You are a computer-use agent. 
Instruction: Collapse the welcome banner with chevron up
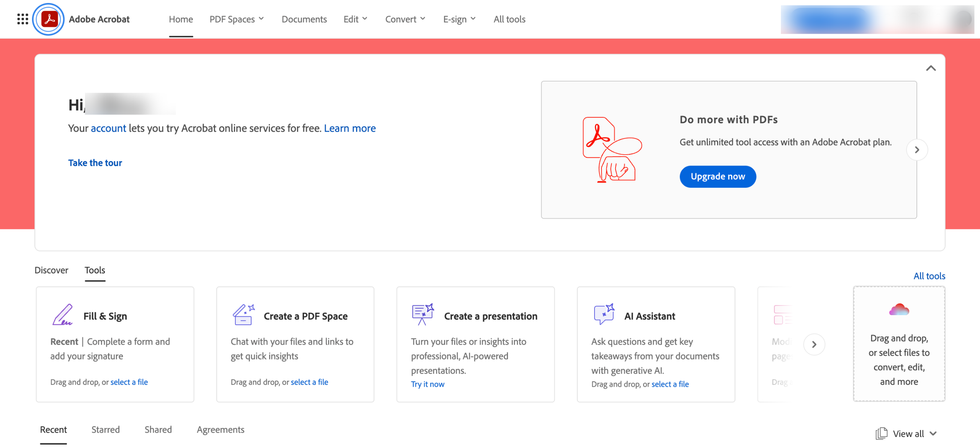(x=931, y=68)
